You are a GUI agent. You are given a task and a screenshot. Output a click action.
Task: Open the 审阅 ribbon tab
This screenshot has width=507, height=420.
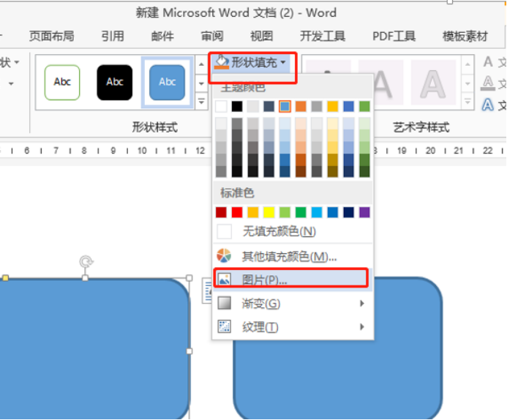212,36
